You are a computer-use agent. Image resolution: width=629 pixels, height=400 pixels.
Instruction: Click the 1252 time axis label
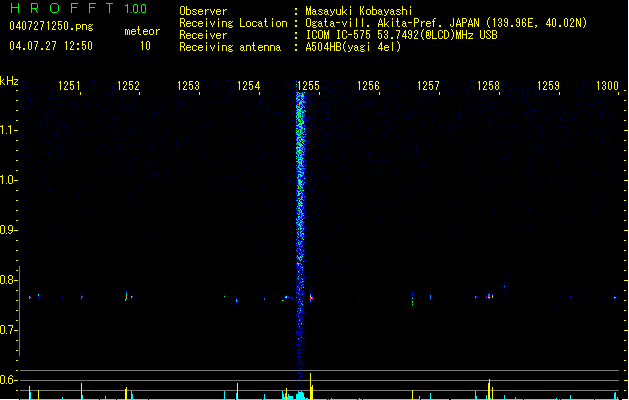[x=128, y=86]
